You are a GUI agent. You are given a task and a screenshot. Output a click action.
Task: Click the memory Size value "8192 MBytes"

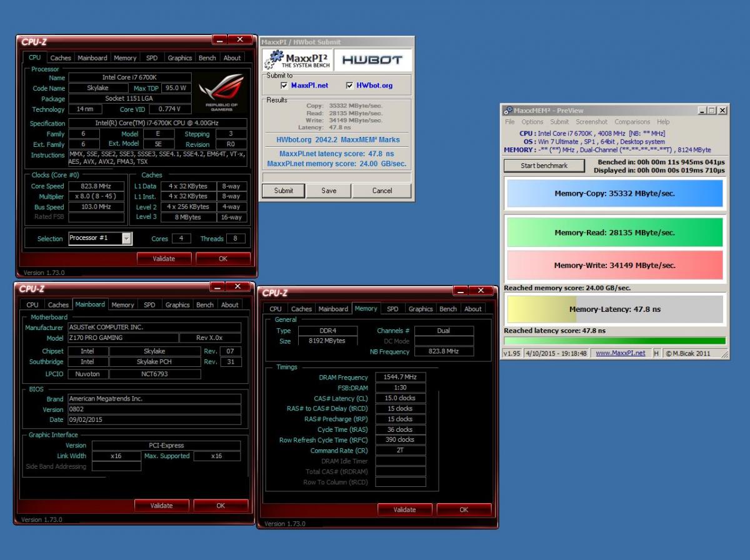pos(328,341)
